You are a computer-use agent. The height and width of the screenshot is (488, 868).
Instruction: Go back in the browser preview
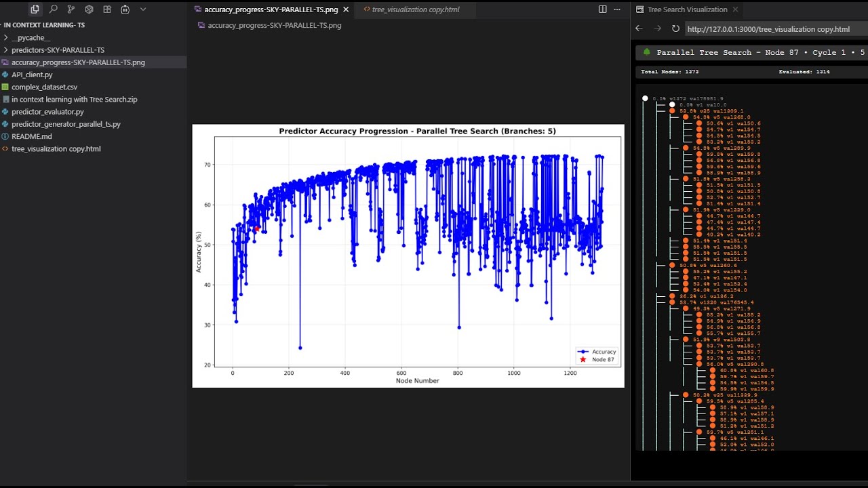[639, 28]
